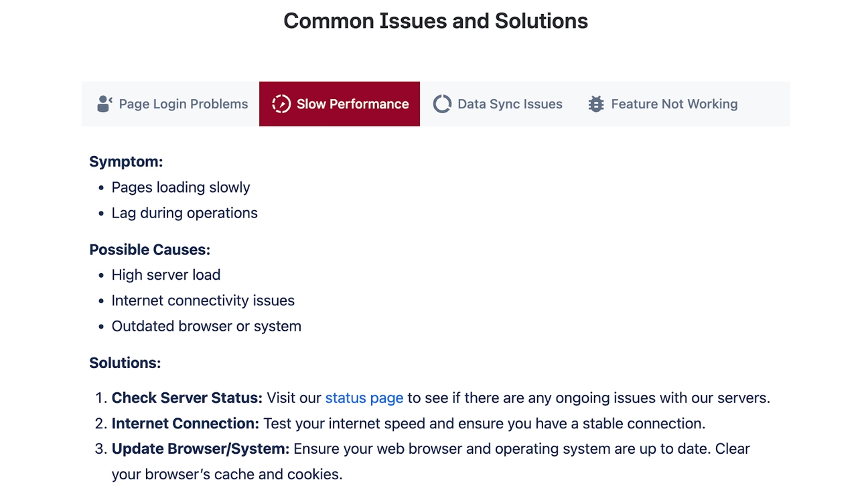Click the speedometer icon beside Slow Performance
868x504 pixels.
coord(281,104)
